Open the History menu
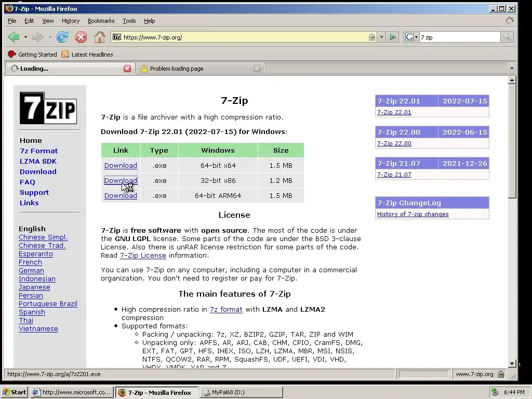 click(x=71, y=21)
